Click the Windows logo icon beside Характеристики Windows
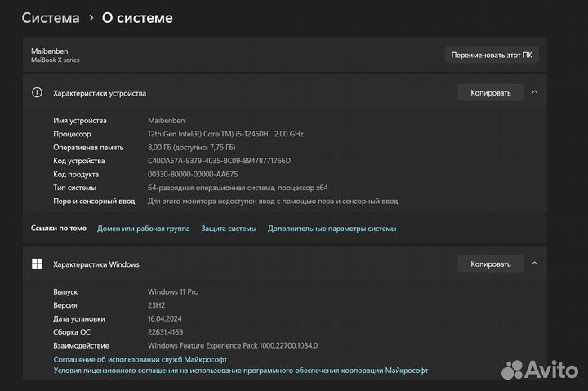This screenshot has width=588, height=391. click(x=37, y=264)
